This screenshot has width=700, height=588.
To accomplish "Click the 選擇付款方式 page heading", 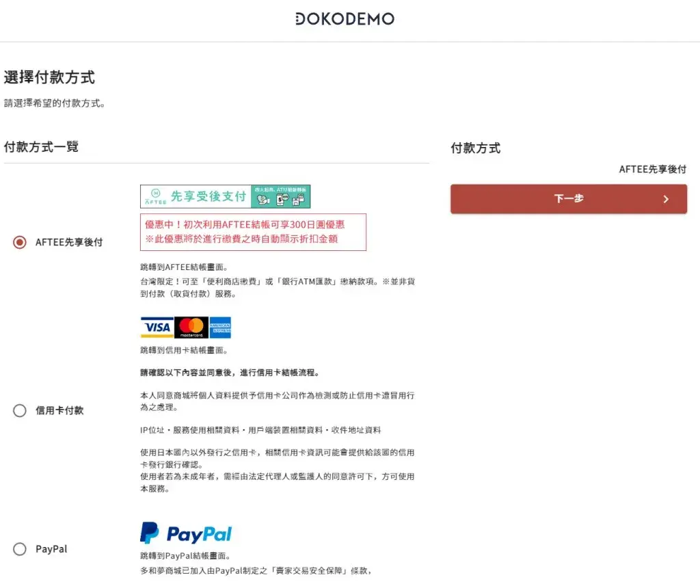I will (x=49, y=77).
